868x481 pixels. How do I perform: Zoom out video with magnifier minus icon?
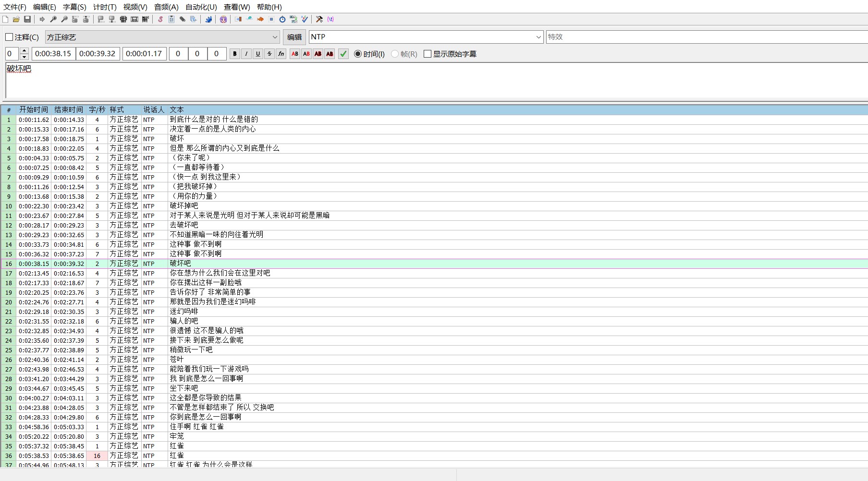coord(64,19)
